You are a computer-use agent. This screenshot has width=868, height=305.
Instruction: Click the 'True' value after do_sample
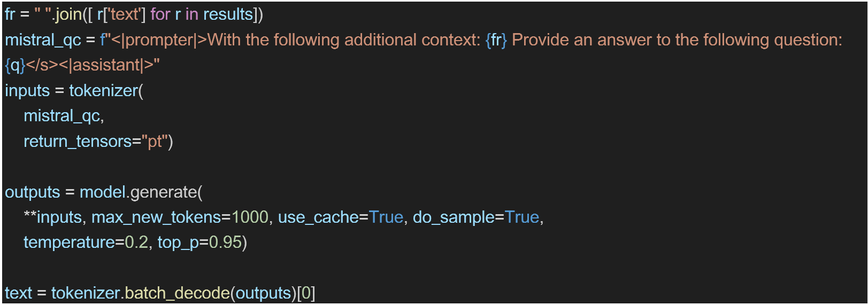tap(522, 217)
